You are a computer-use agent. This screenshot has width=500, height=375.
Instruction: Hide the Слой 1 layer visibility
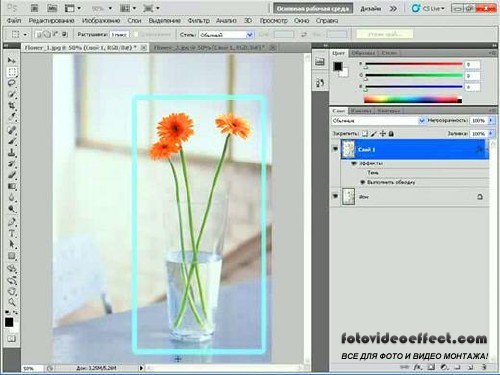point(335,149)
